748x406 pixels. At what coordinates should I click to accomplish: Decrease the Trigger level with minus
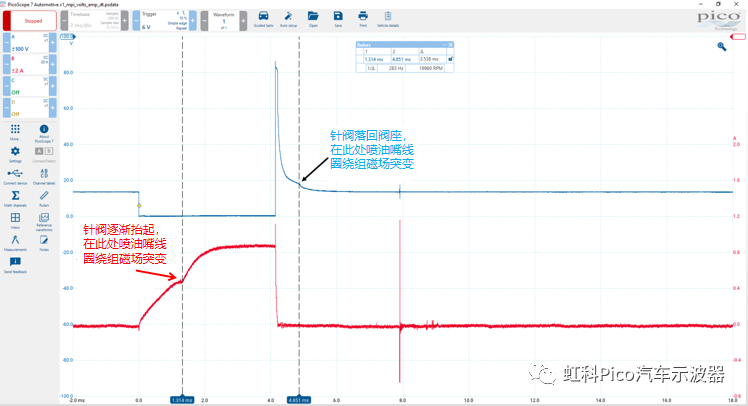tap(135, 21)
